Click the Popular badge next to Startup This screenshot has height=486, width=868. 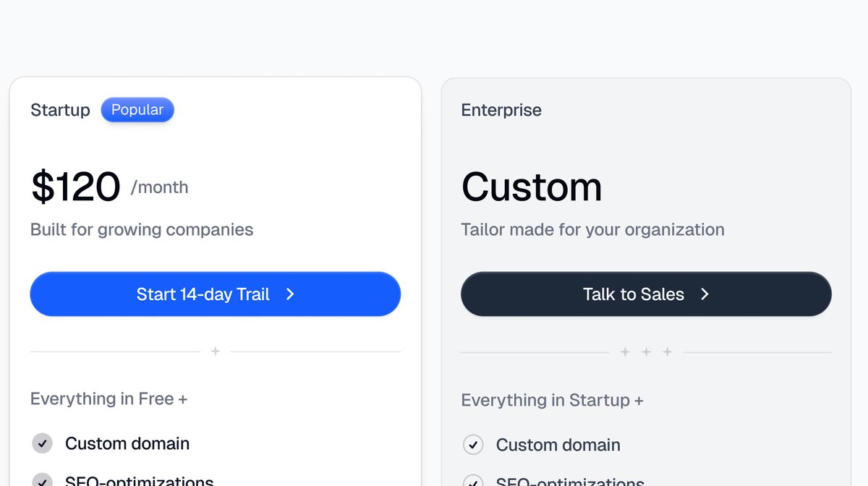click(137, 110)
